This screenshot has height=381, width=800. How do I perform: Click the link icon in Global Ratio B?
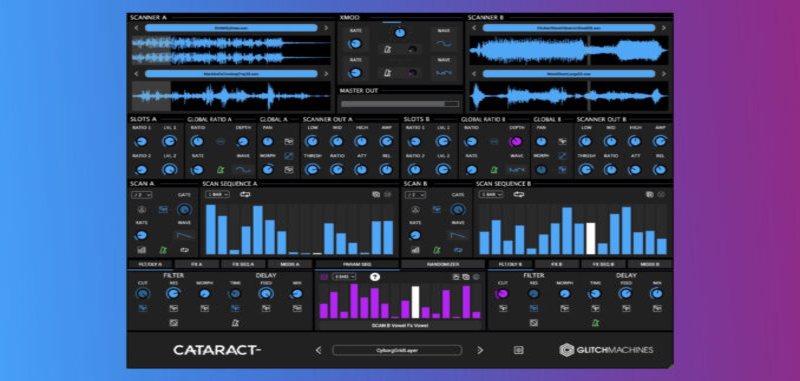[x=494, y=142]
